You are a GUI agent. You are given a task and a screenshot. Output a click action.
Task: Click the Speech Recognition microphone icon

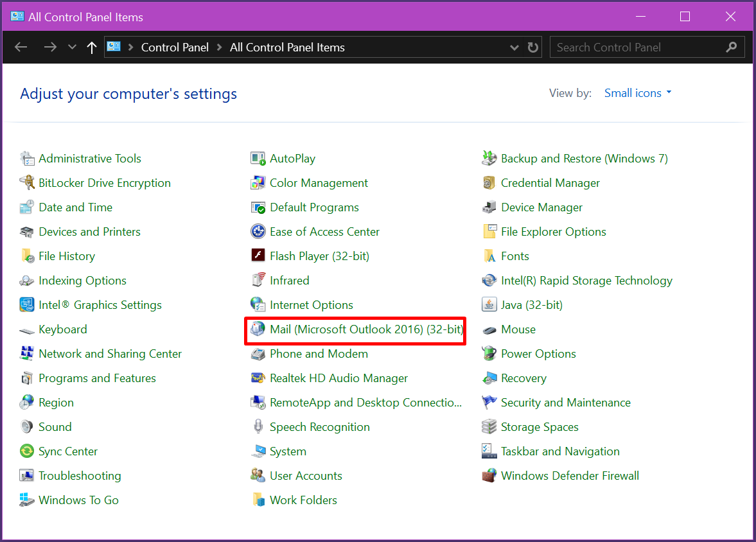(258, 427)
